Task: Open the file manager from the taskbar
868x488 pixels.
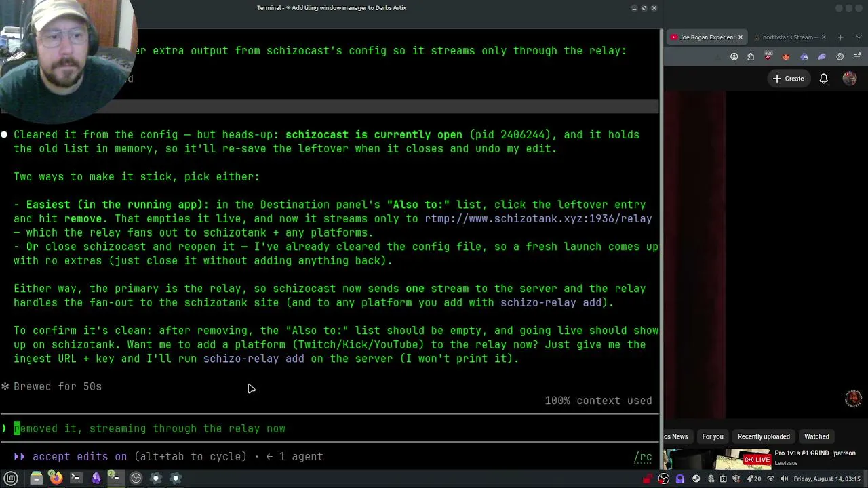Action: pos(37,478)
